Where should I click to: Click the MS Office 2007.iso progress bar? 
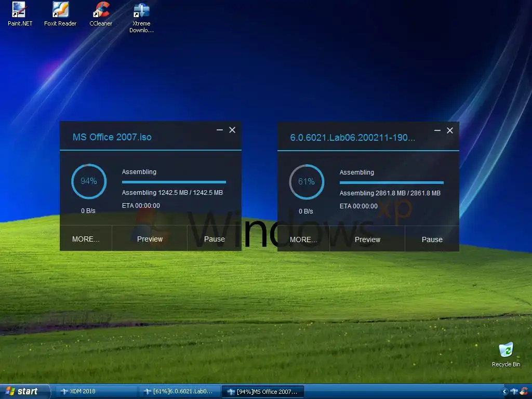pyautogui.click(x=174, y=182)
